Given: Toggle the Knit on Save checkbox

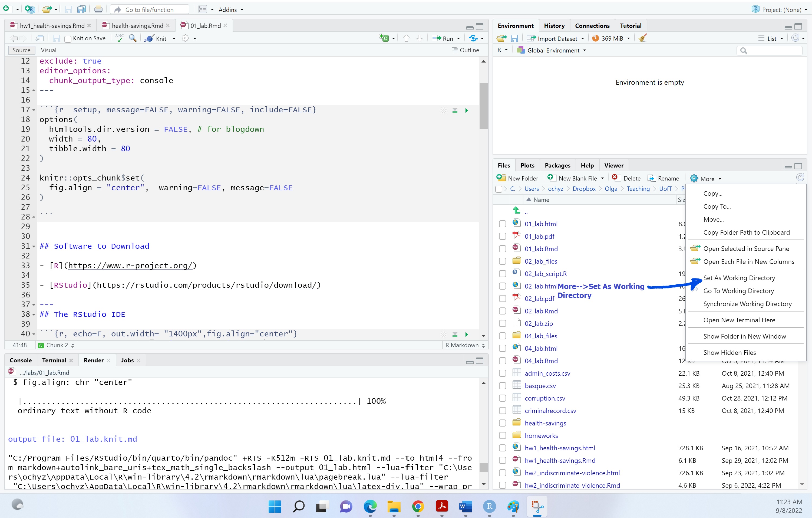Looking at the screenshot, I should point(67,39).
